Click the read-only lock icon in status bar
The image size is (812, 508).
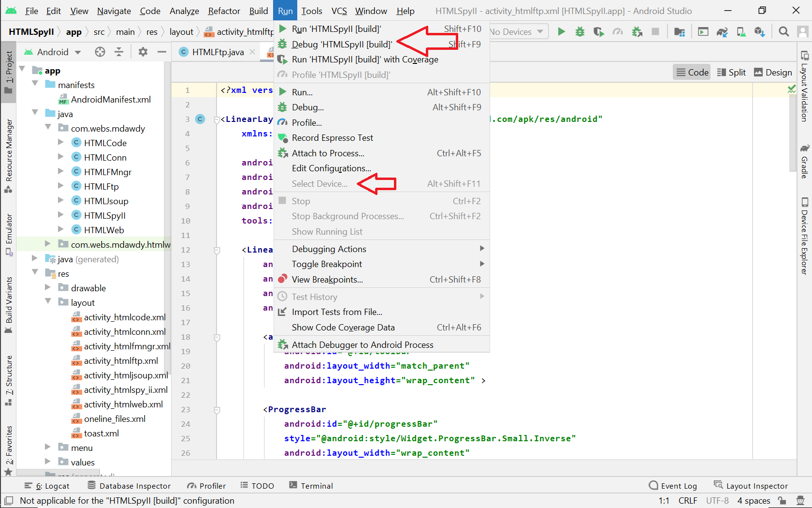click(x=782, y=501)
